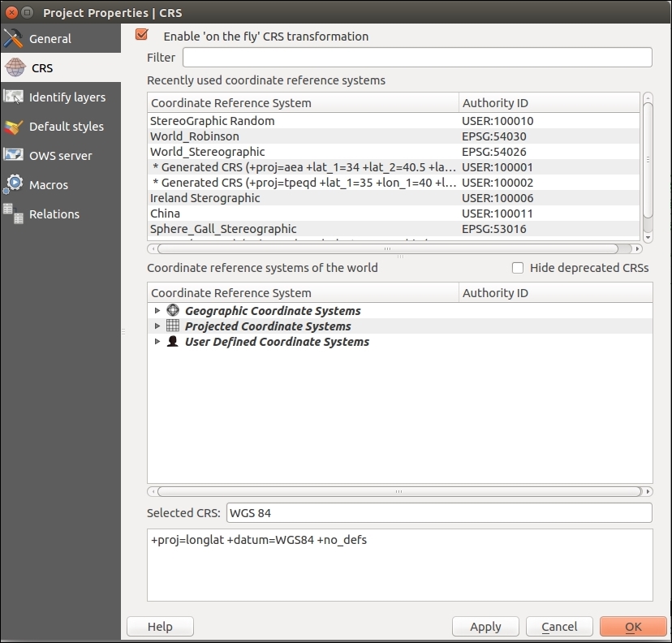Click into the Filter text field
This screenshot has width=672, height=643.
(x=417, y=58)
